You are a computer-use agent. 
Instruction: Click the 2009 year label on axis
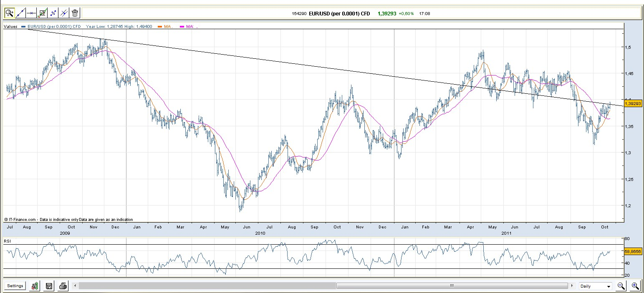pyautogui.click(x=65, y=233)
